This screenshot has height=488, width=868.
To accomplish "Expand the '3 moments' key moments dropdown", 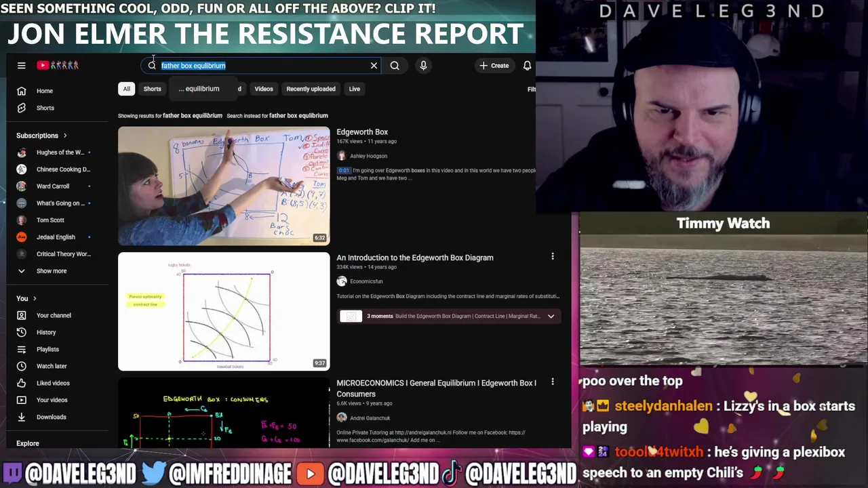I will tap(551, 317).
